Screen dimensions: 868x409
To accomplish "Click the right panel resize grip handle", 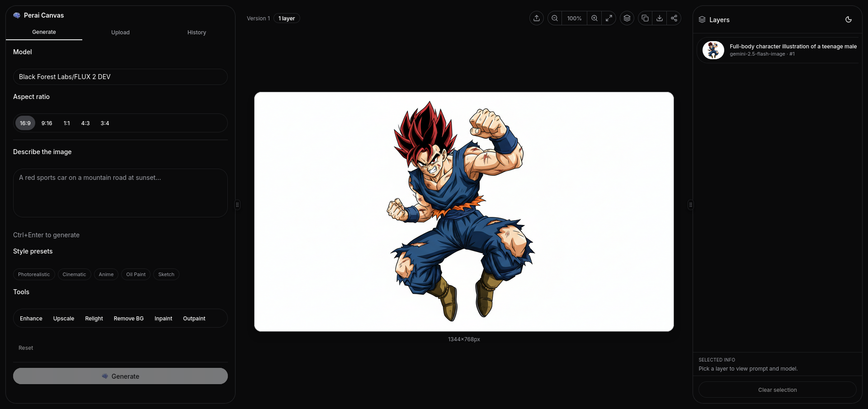I will click(690, 205).
